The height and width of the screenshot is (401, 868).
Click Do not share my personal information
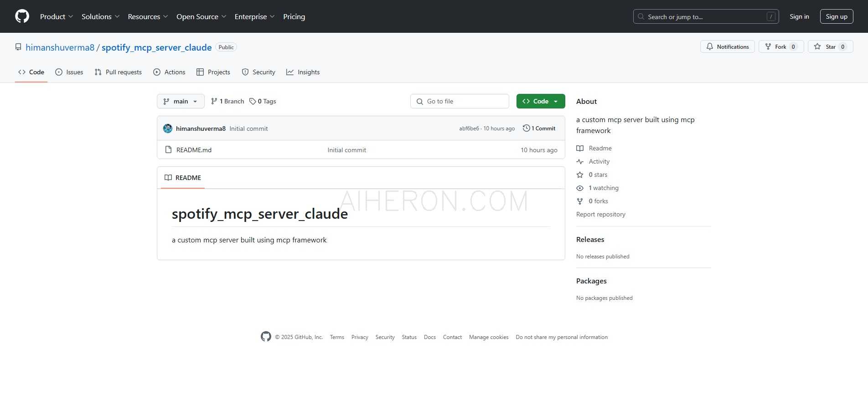click(562, 337)
